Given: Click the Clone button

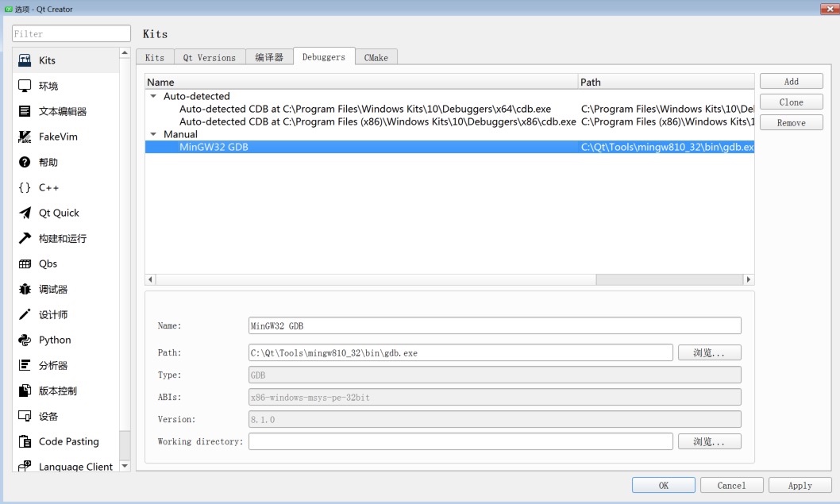Looking at the screenshot, I should (x=792, y=102).
